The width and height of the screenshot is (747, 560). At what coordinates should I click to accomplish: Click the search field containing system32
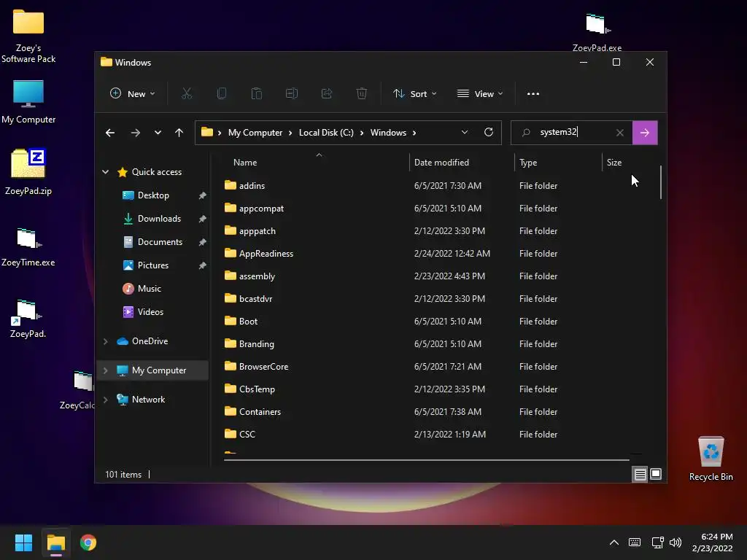[572, 133]
